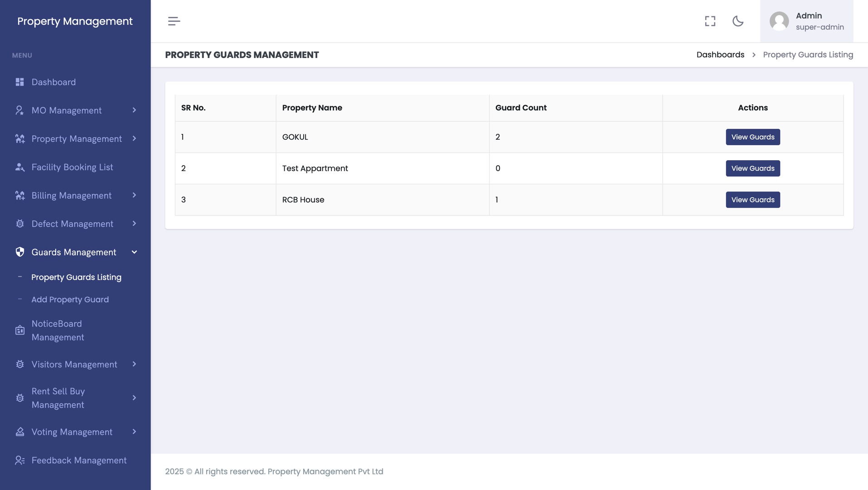Expand the Visitors Management chevron

coord(134,364)
